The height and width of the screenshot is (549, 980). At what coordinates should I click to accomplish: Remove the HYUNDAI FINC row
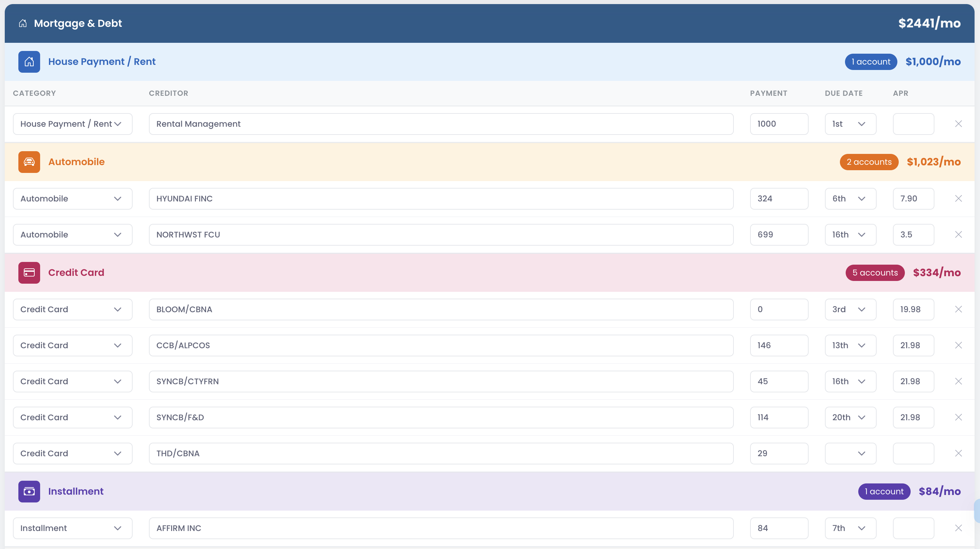[958, 198]
